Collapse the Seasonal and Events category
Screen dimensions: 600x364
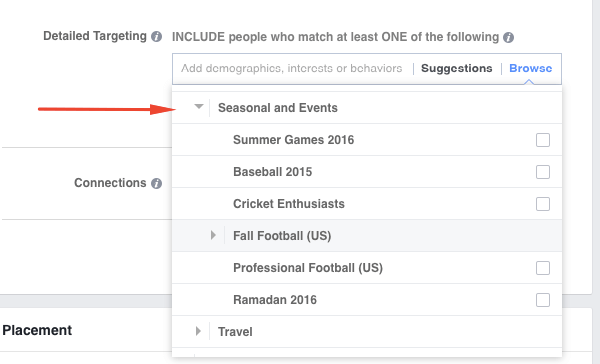pos(199,107)
